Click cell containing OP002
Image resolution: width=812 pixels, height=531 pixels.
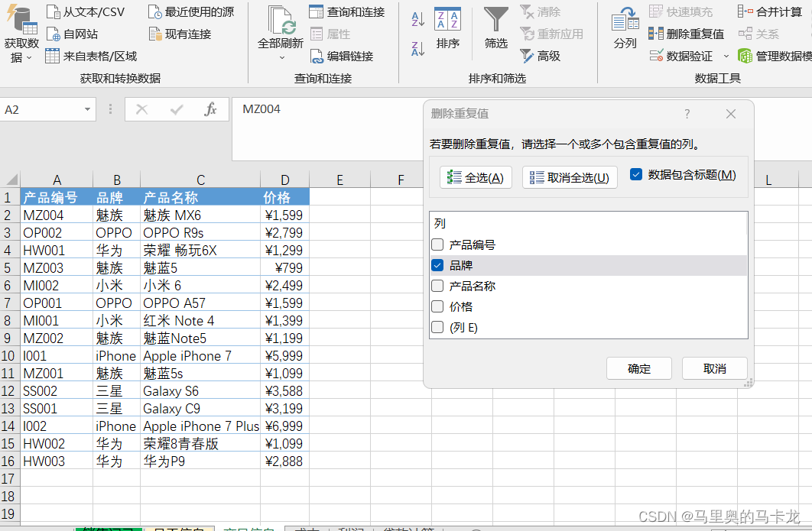57,232
